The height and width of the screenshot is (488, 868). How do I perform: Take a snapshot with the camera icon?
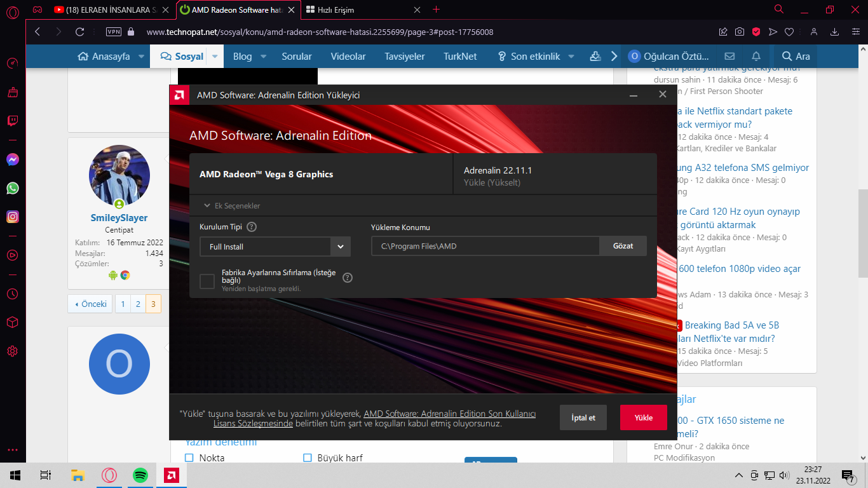740,32
